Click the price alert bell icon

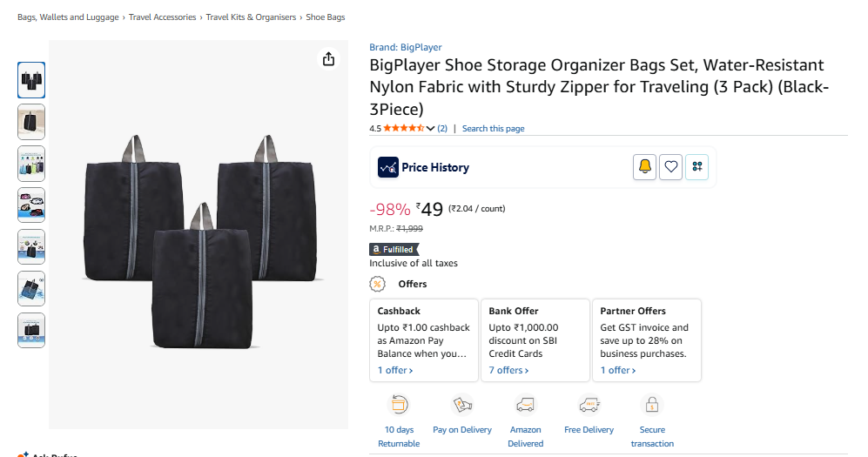[x=644, y=167]
